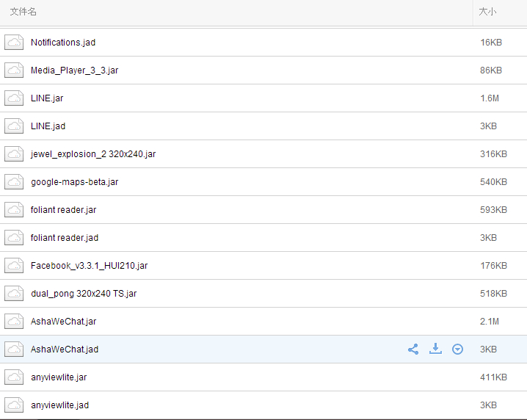527x420 pixels.
Task: Click the cloud file icon of Notifications.jad
Action: pyautogui.click(x=14, y=43)
